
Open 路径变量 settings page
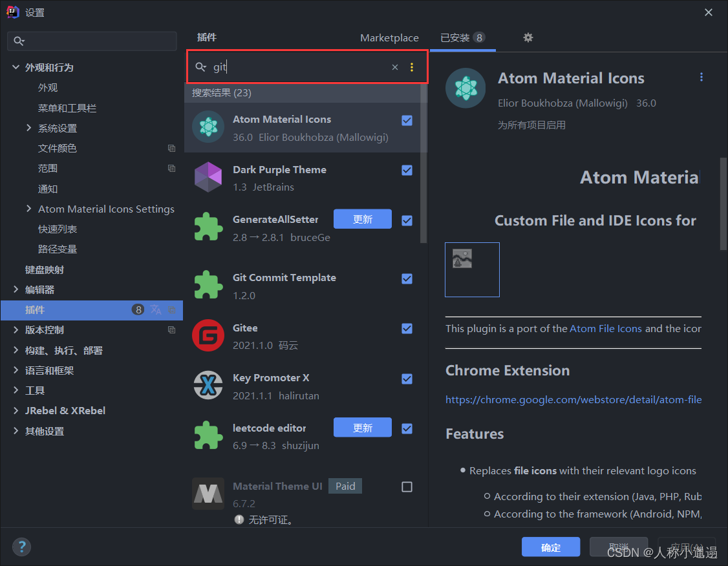58,249
